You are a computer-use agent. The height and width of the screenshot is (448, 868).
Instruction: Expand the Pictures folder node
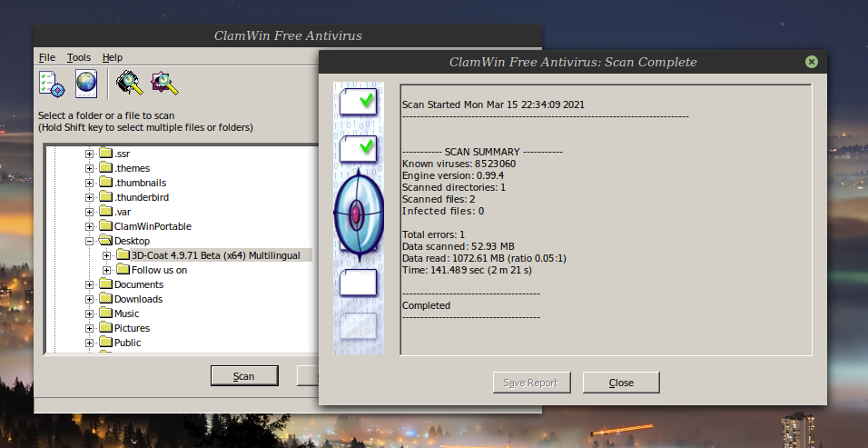pos(89,328)
